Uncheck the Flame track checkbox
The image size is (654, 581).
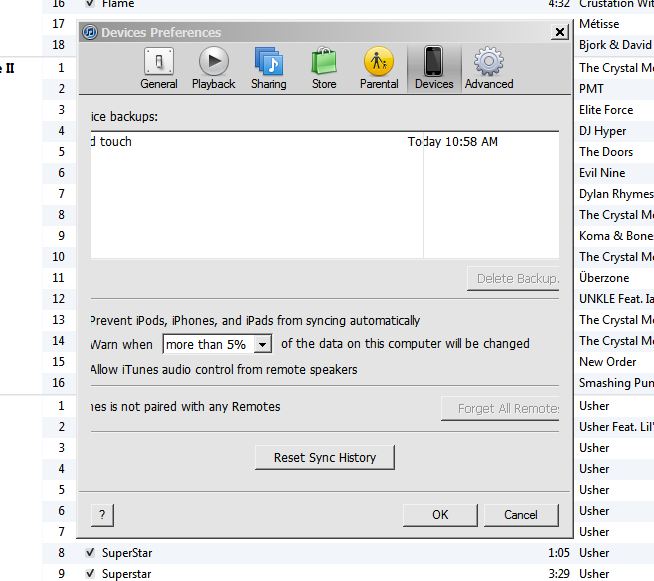tap(90, 3)
